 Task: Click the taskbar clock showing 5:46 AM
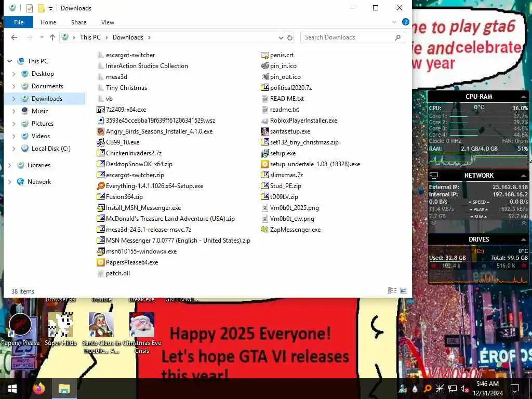(487, 389)
